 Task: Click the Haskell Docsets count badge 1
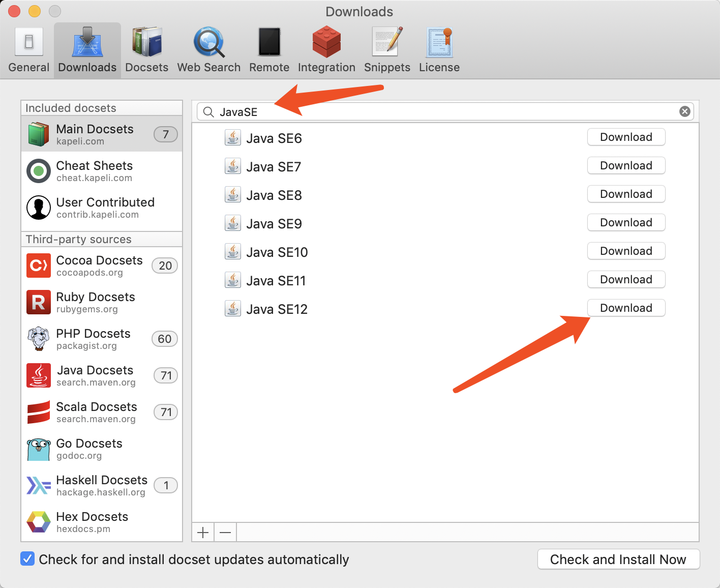pos(166,485)
